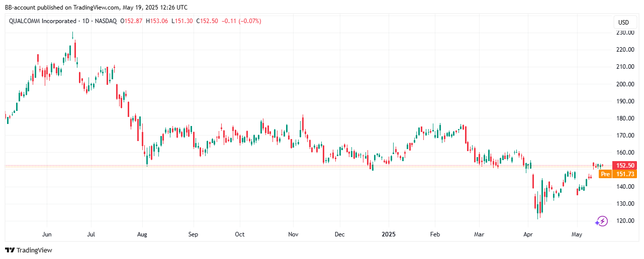Click the USD currency button

(x=623, y=23)
